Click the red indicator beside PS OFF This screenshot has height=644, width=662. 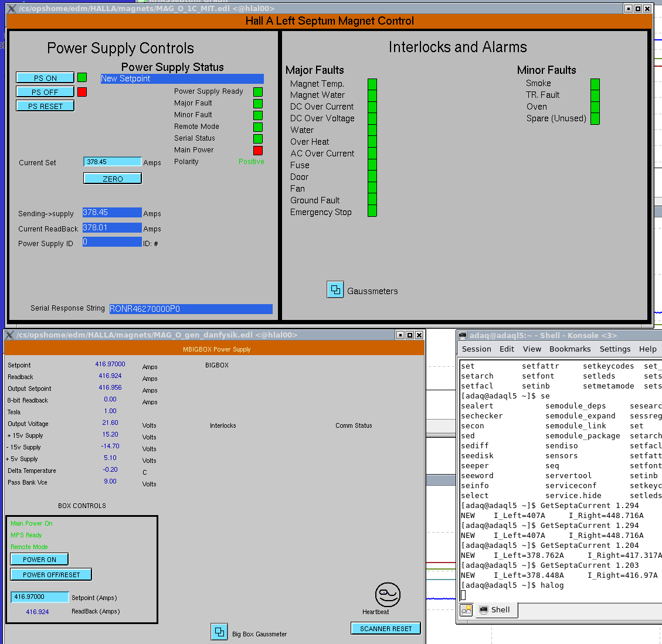click(x=82, y=92)
